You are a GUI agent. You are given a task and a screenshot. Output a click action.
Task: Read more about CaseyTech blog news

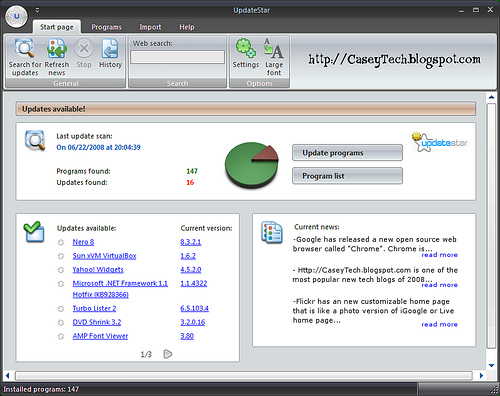coord(439,285)
